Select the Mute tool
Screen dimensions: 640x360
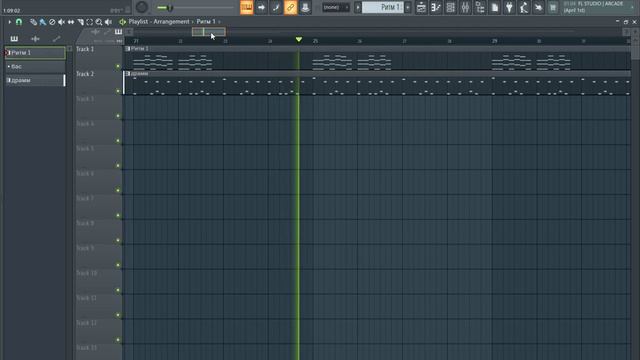(62, 22)
